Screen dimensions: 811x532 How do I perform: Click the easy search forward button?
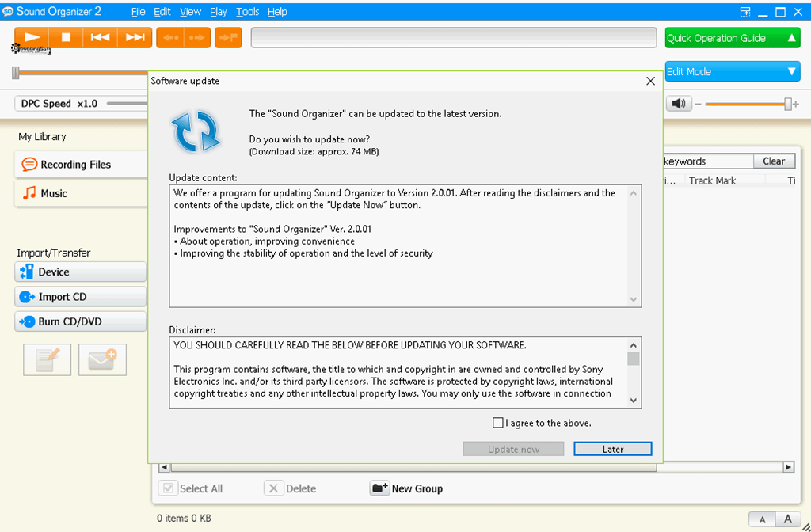pos(197,38)
